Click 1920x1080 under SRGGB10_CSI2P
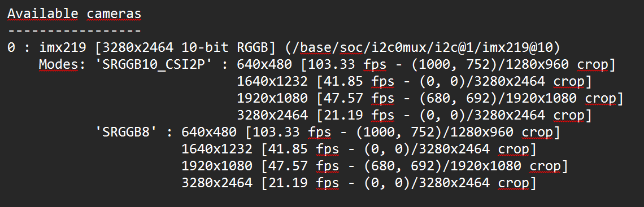 [272, 98]
